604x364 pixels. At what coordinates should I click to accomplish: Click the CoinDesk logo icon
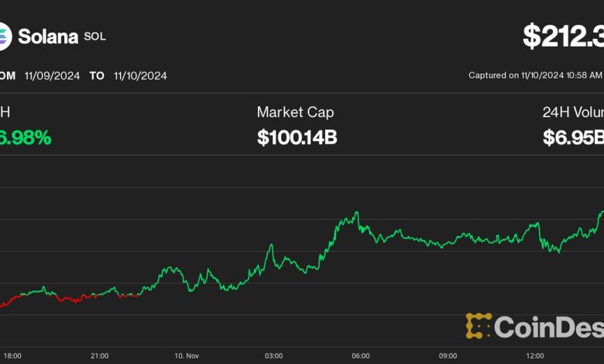coord(479,326)
